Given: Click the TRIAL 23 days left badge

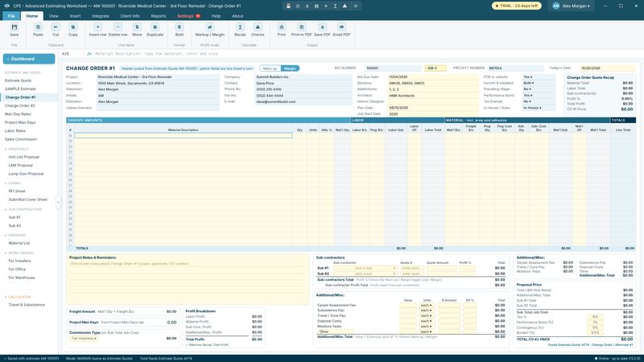Looking at the screenshot, I should (517, 6).
